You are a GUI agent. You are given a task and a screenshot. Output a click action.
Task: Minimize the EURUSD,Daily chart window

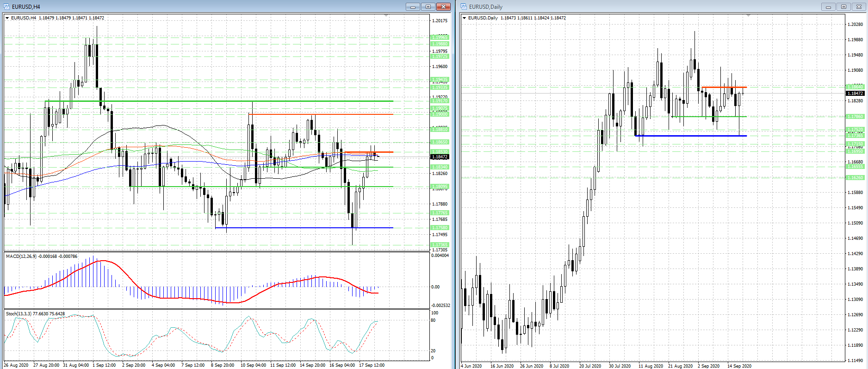828,6
